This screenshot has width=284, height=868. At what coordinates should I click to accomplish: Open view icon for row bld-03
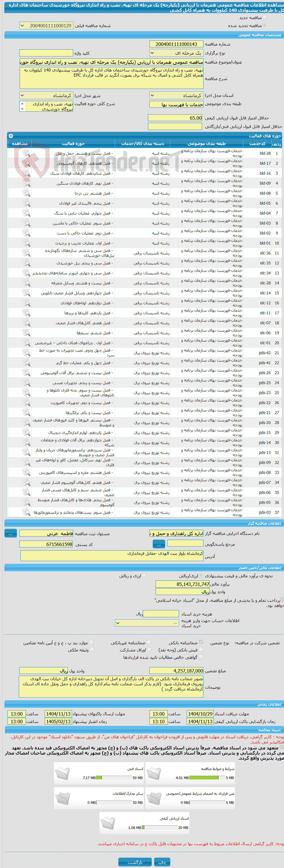pyautogui.click(x=26, y=223)
